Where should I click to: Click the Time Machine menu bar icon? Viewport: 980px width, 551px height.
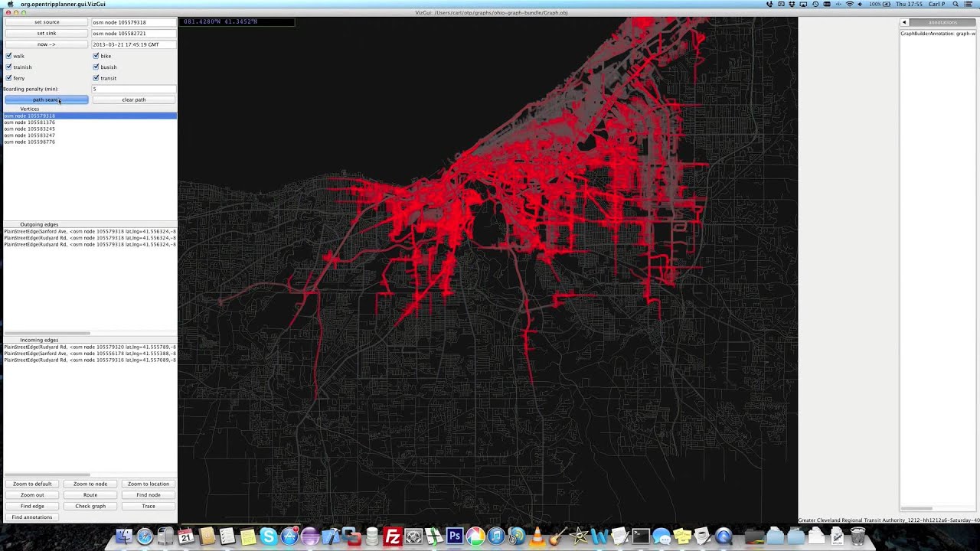tap(815, 4)
